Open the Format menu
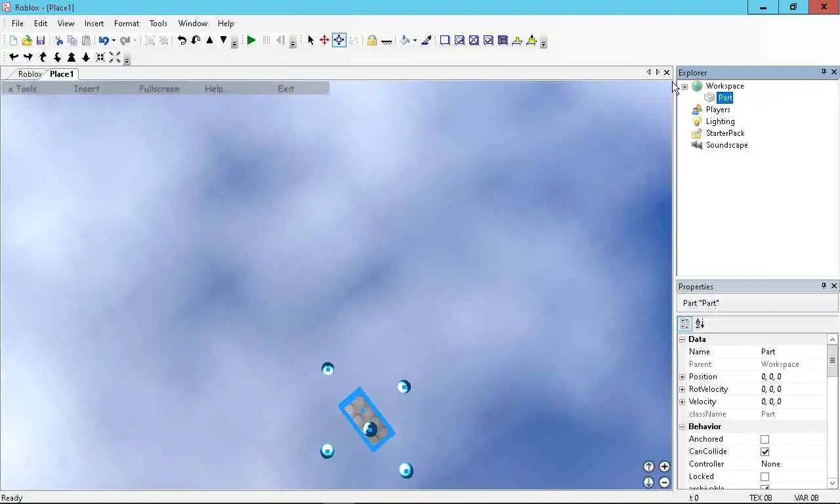The height and width of the screenshot is (504, 840). pos(127,23)
